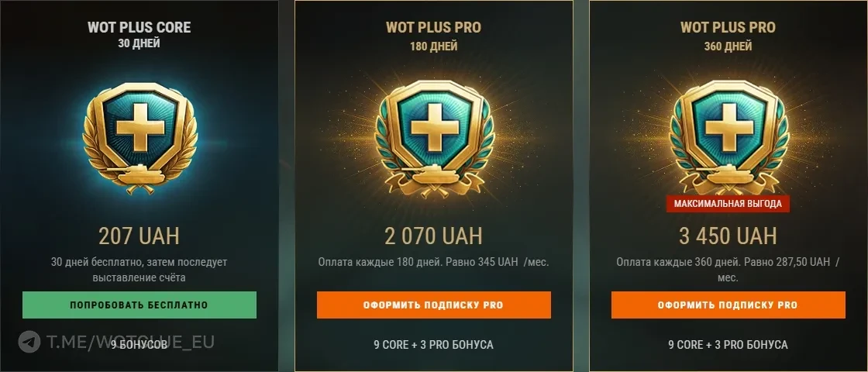
Task: Select the WOT PLUS CORE title
Action: pos(139,28)
